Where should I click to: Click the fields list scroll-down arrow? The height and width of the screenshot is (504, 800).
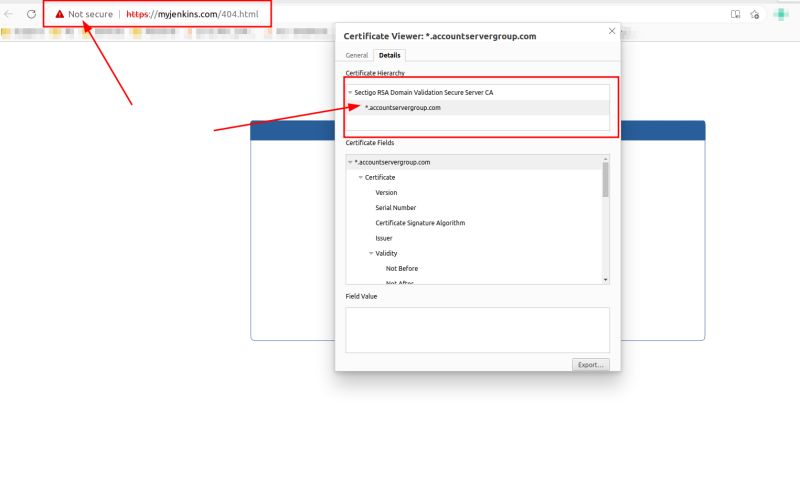click(606, 280)
